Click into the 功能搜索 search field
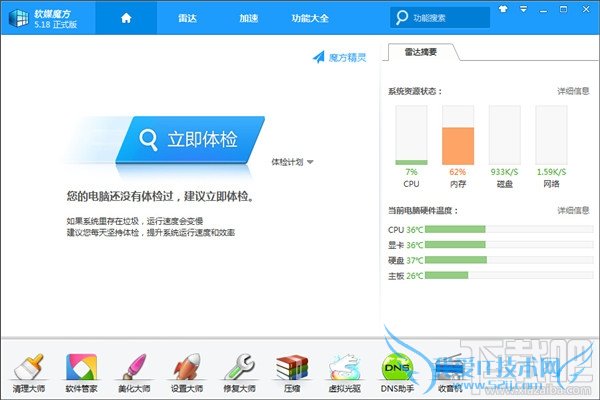 coord(440,18)
